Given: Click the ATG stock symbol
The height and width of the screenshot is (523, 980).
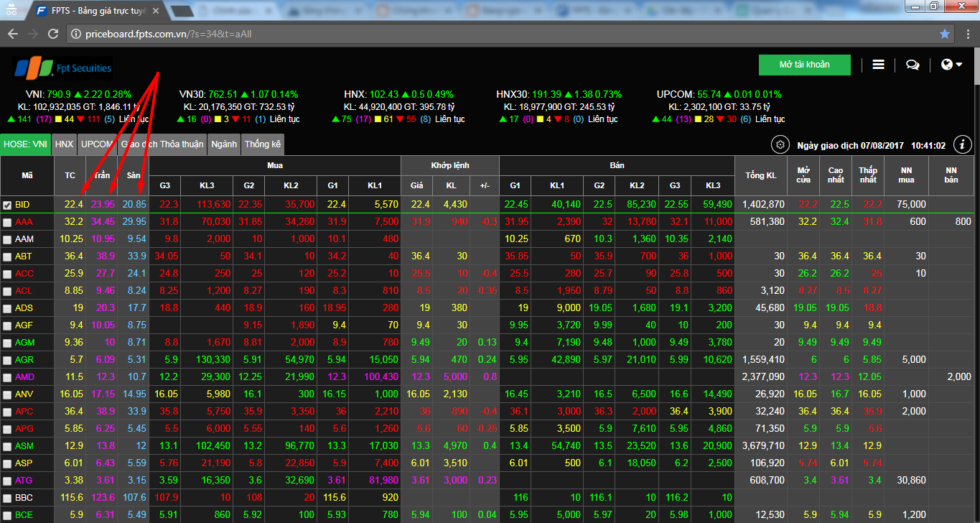Looking at the screenshot, I should click(24, 481).
